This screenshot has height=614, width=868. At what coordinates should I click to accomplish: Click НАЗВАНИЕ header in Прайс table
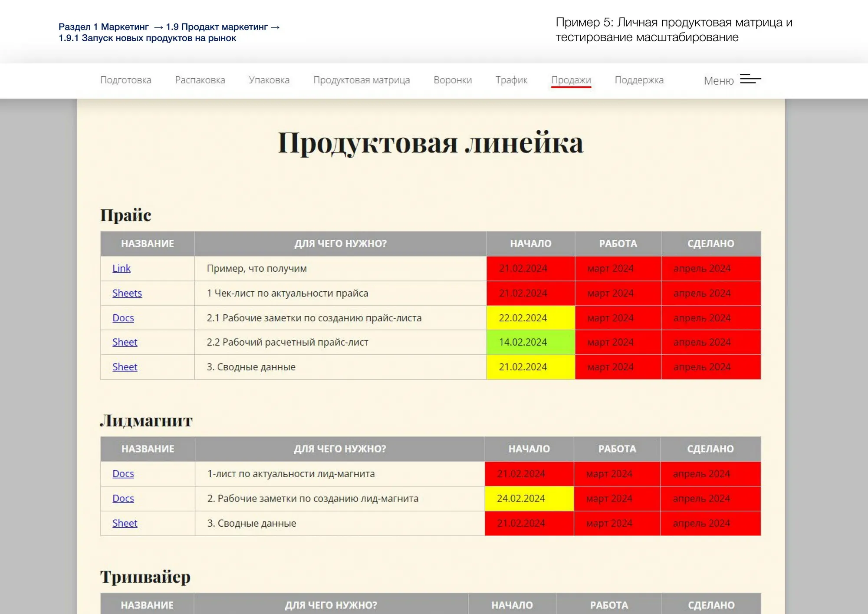click(148, 244)
